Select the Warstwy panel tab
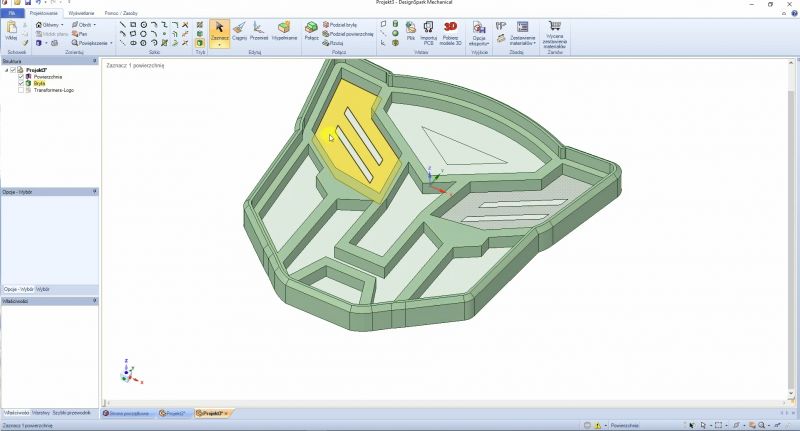 pos(41,412)
